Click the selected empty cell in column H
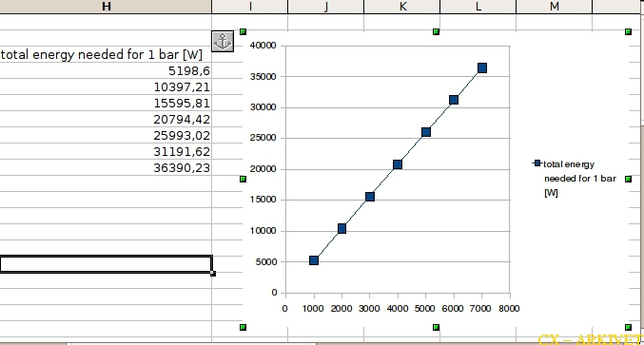This screenshot has height=345, width=644. 106,264
